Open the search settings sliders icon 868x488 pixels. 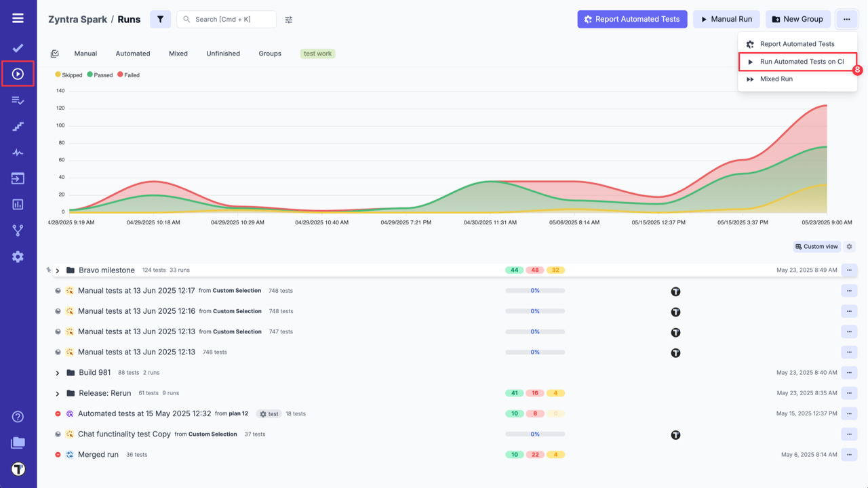(289, 20)
